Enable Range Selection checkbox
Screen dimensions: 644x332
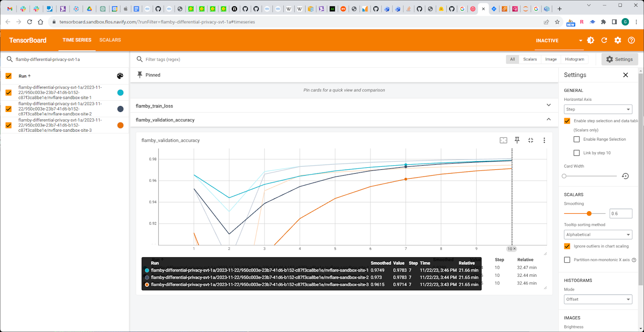576,139
